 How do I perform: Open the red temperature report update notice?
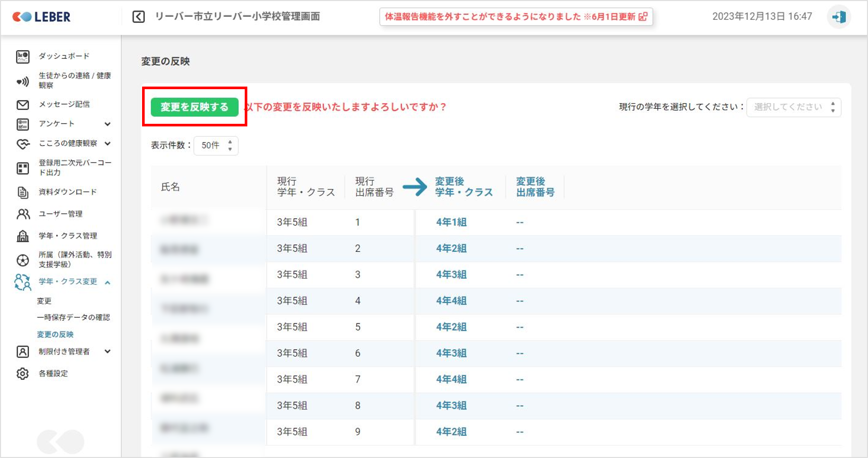point(515,17)
